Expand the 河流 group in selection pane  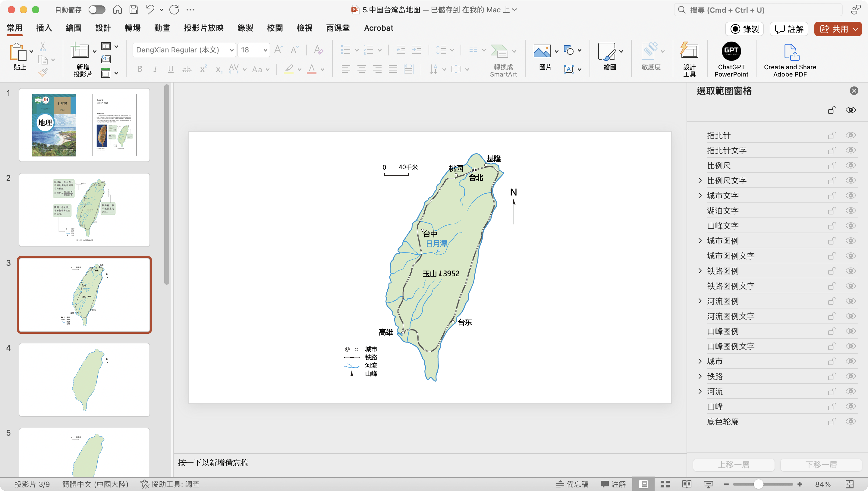pyautogui.click(x=700, y=391)
